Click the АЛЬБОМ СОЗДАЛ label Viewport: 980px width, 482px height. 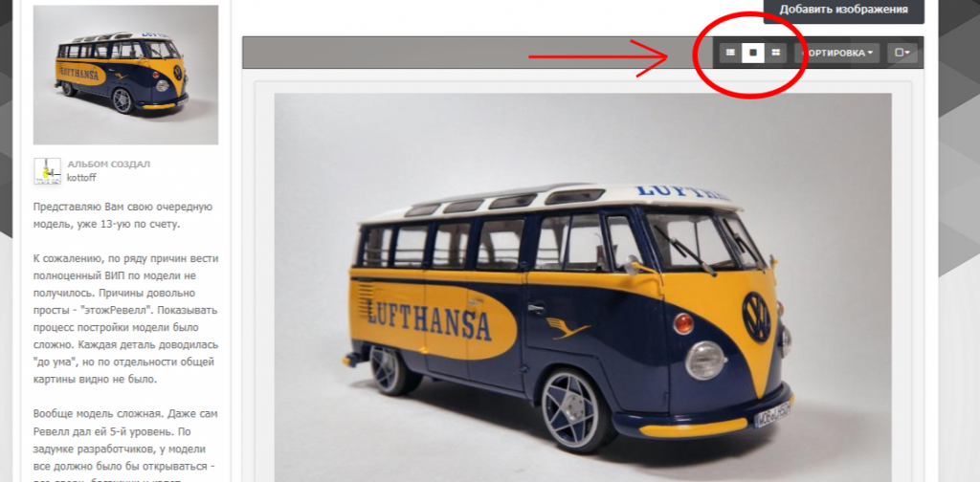(x=109, y=164)
